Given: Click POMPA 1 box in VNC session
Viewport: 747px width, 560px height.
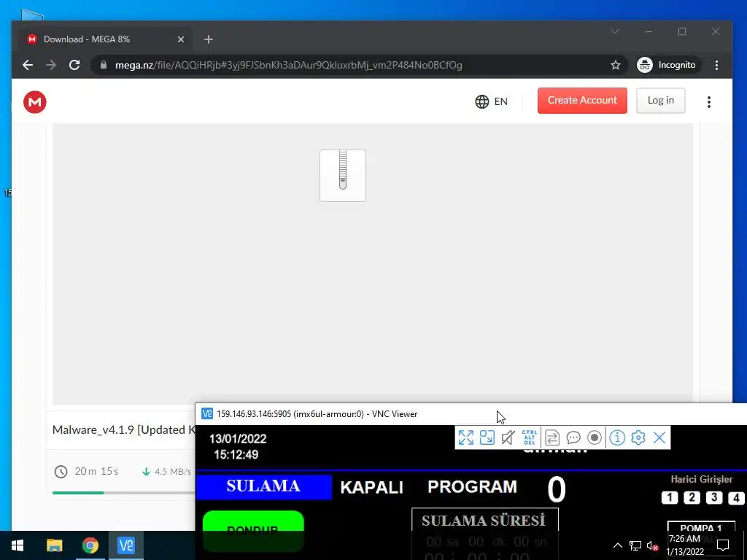Looking at the screenshot, I should pos(701,528).
